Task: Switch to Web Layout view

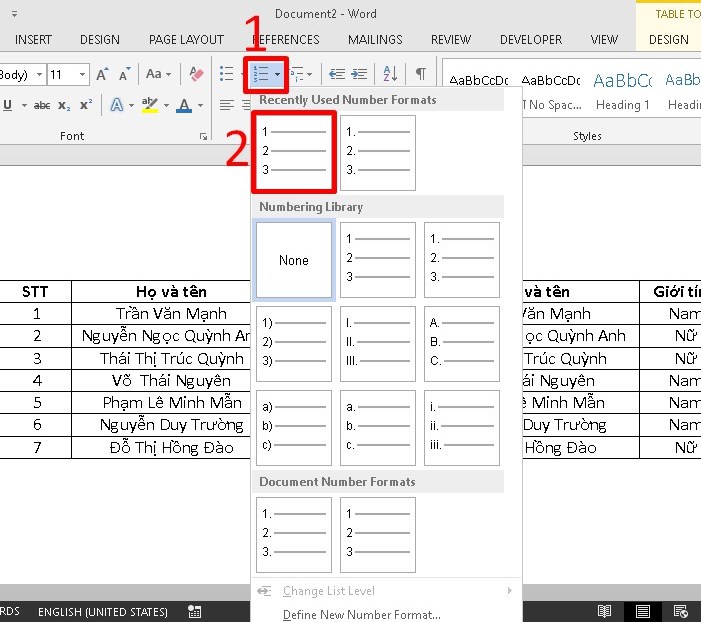Action: point(680,611)
